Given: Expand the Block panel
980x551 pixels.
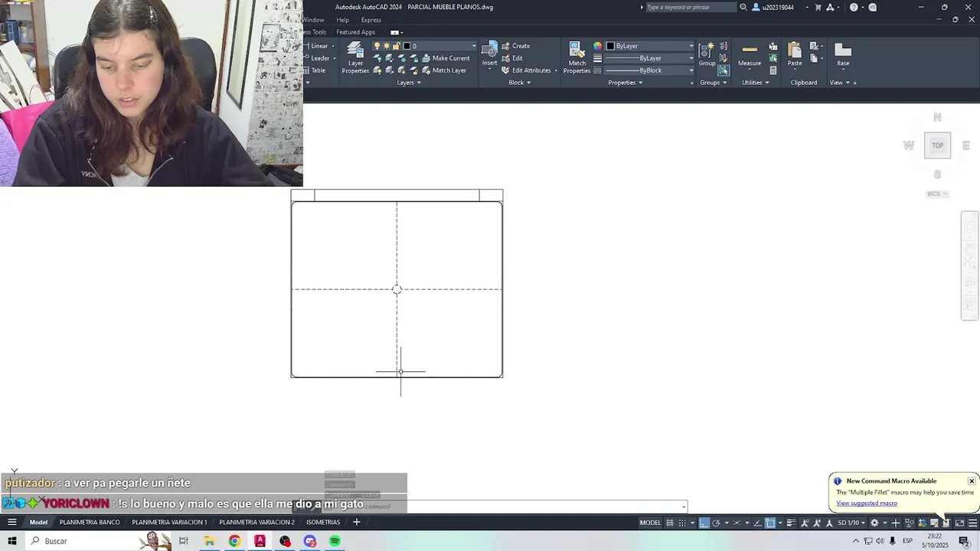Looking at the screenshot, I should point(519,83).
